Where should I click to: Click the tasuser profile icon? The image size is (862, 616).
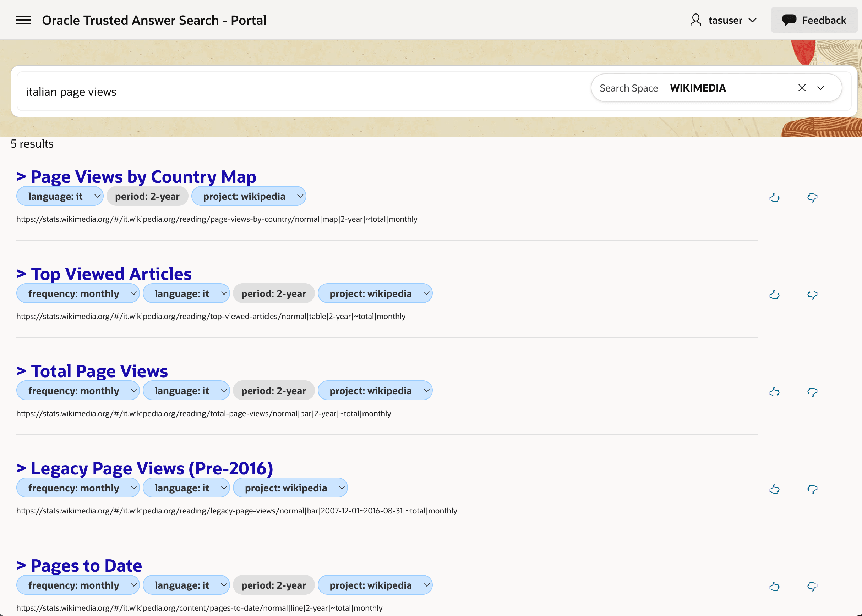(x=695, y=20)
